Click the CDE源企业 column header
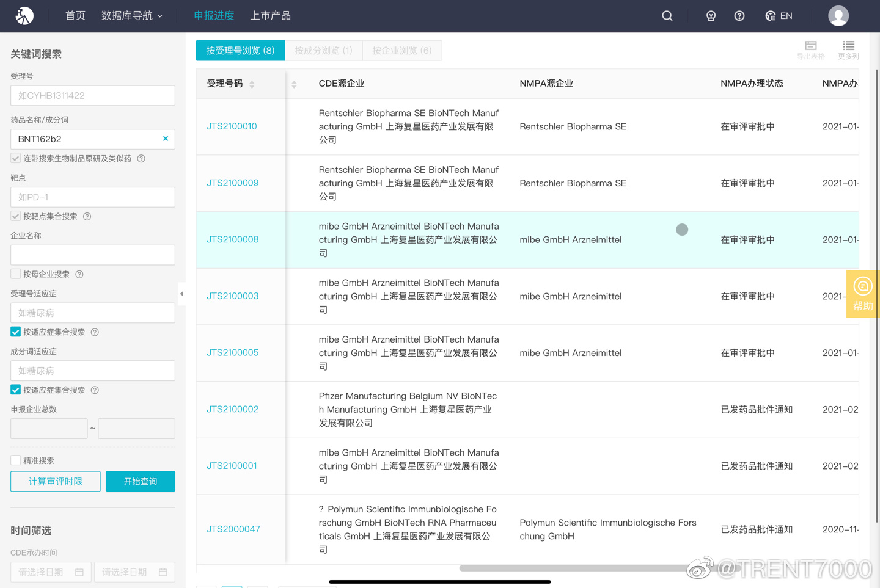The image size is (880, 588). coord(342,84)
